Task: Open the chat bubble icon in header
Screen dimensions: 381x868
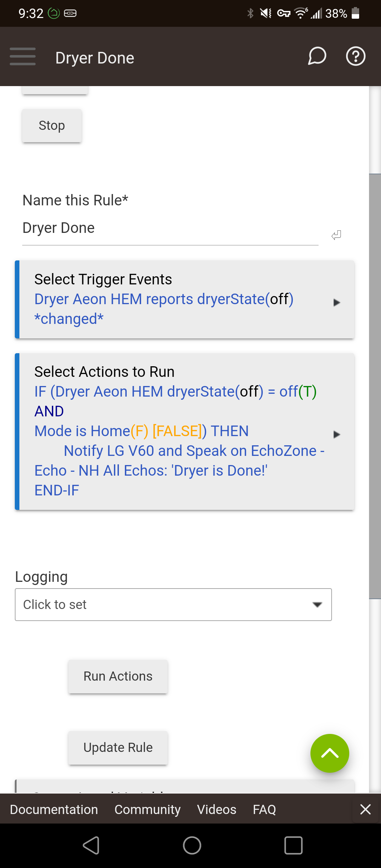Action: click(317, 56)
